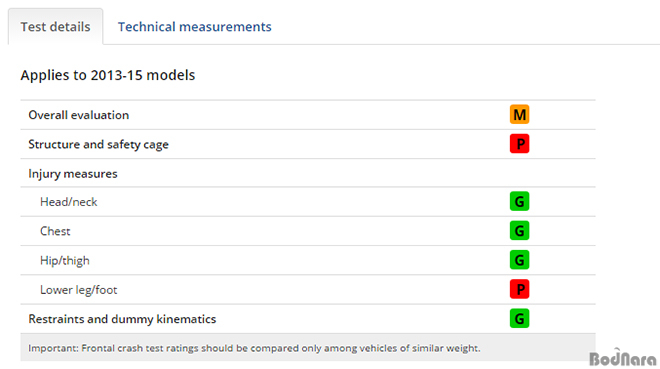
Task: Click the green G Head/neck rating badge
Action: coord(519,202)
